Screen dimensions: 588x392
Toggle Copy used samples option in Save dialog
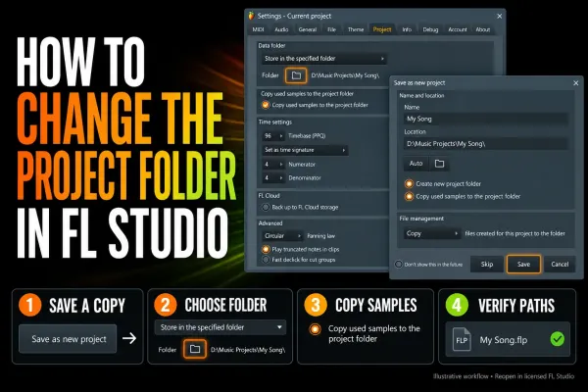click(x=409, y=196)
